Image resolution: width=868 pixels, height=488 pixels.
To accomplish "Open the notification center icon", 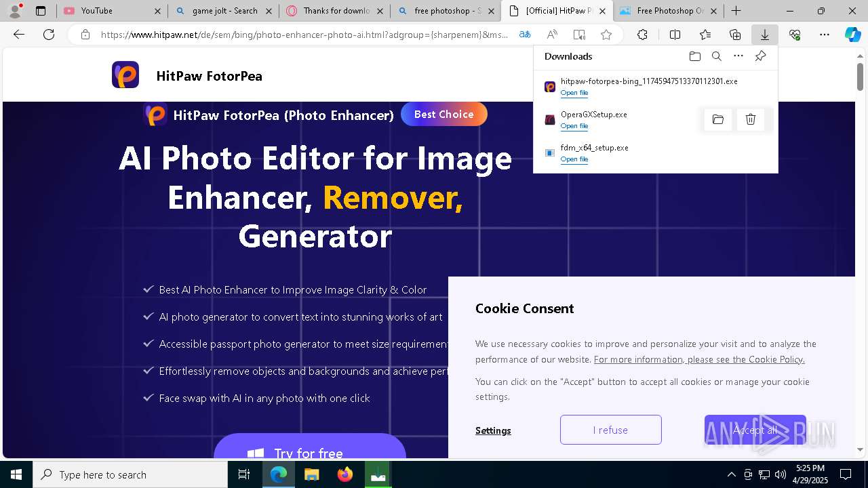I will (x=846, y=474).
